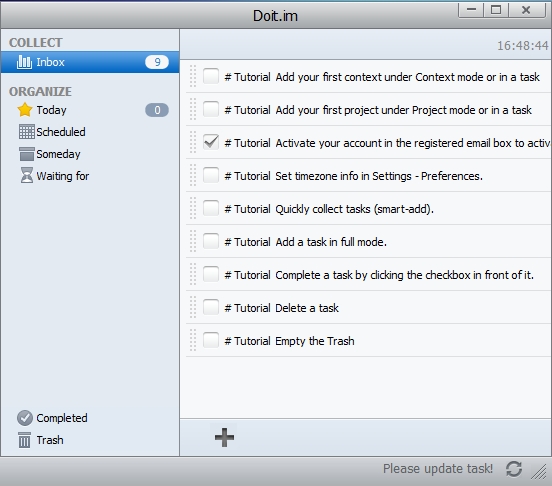Click drag handle of 'Set timezone info' row
The image size is (552, 486).
point(193,175)
